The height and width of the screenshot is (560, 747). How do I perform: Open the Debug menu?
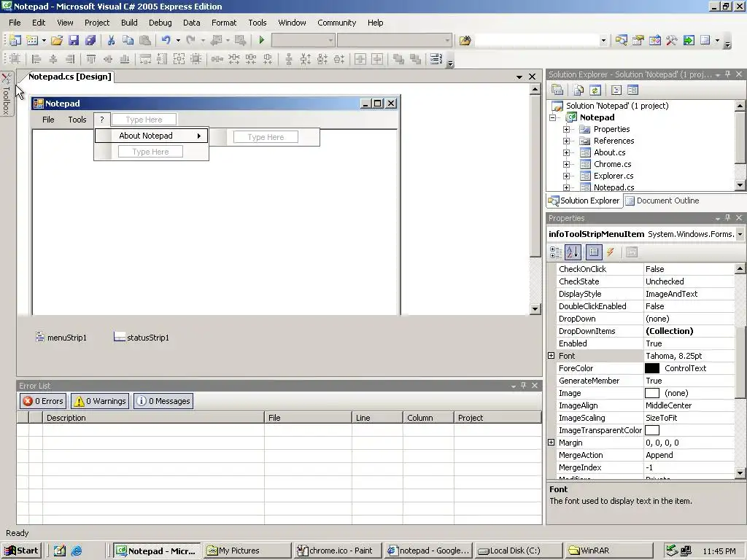(x=160, y=23)
